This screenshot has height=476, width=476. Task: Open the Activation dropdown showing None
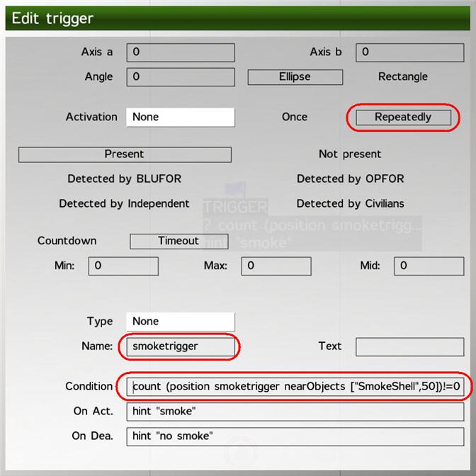pos(180,117)
